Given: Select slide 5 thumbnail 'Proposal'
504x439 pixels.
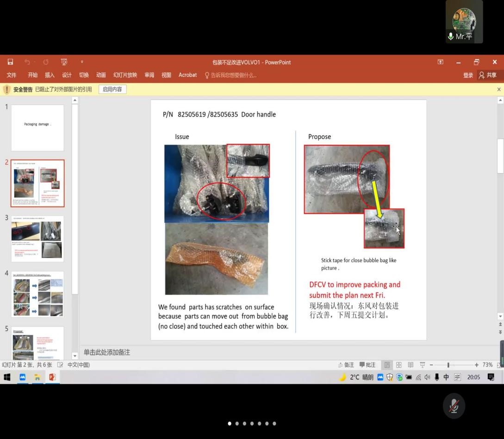Looking at the screenshot, I should click(37, 343).
